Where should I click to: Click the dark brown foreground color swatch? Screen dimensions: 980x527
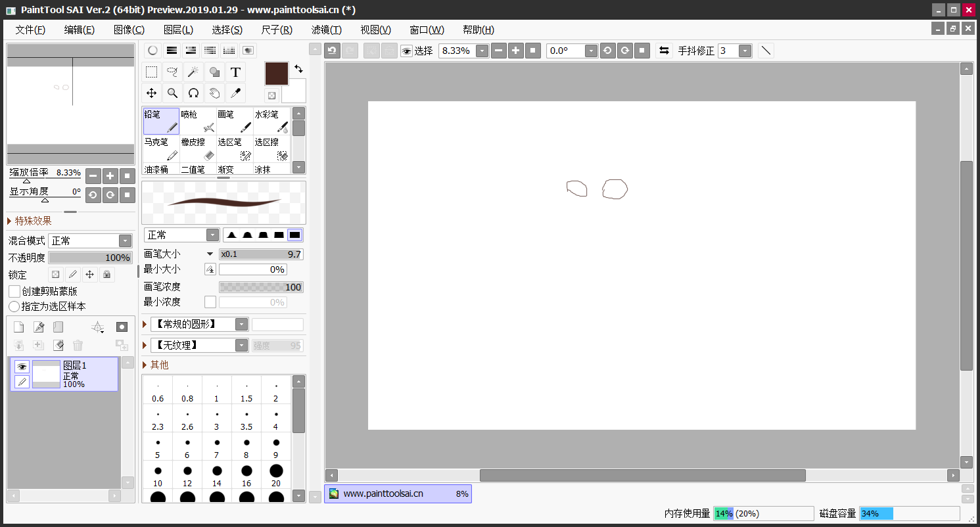pos(277,74)
